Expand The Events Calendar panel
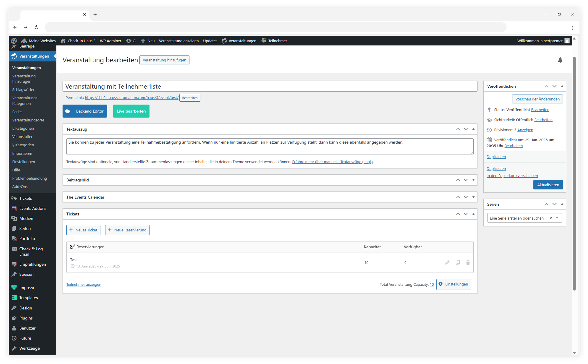 tap(473, 197)
